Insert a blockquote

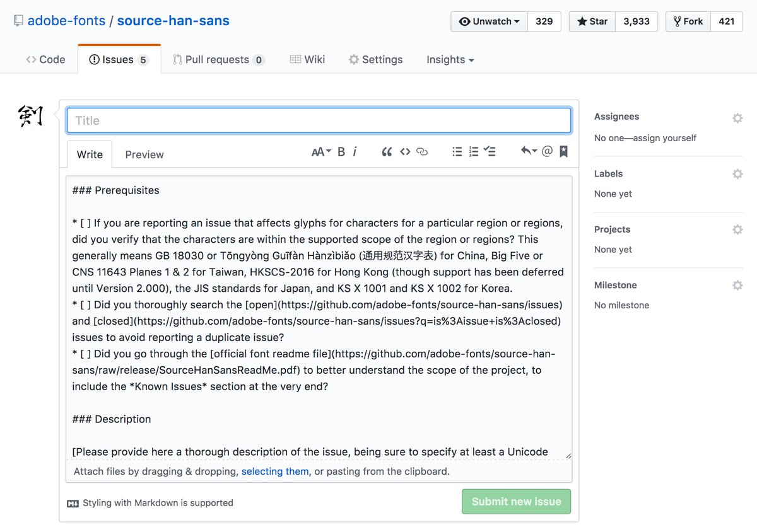387,151
